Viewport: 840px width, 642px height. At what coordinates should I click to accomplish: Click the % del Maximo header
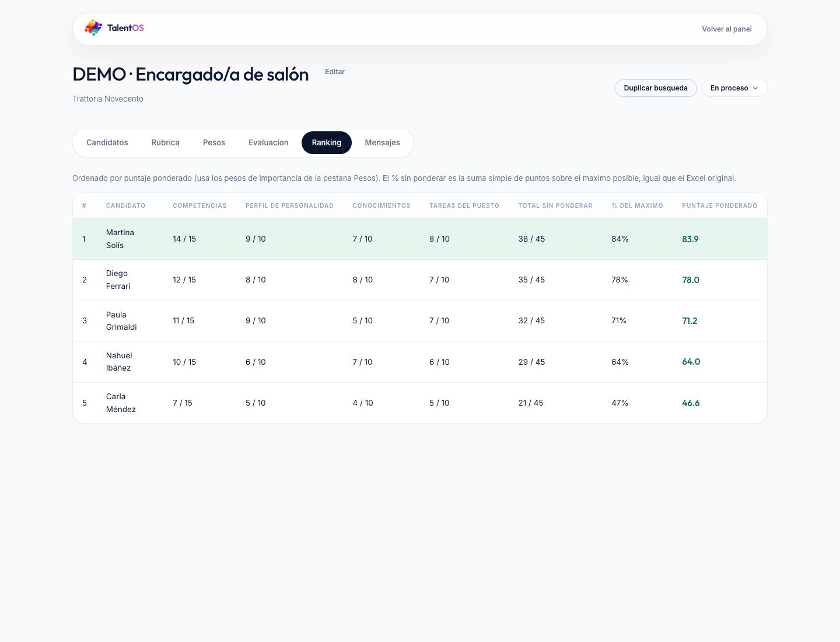click(638, 205)
